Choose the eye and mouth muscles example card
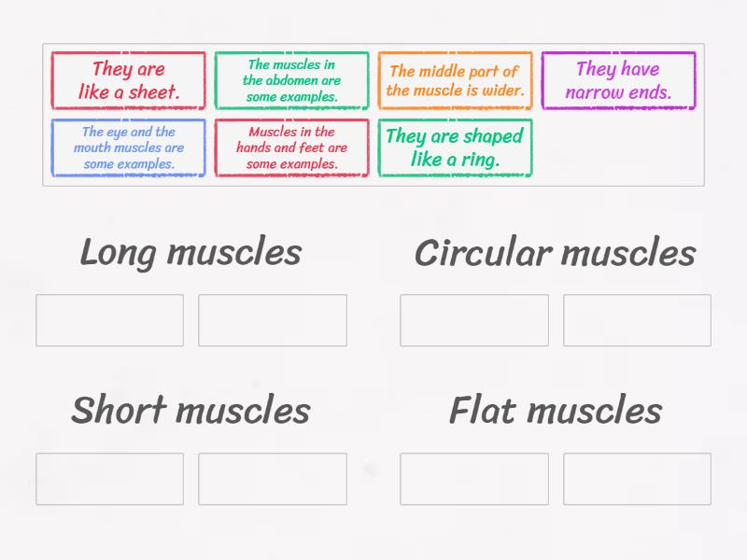The width and height of the screenshot is (747, 560). click(x=128, y=147)
